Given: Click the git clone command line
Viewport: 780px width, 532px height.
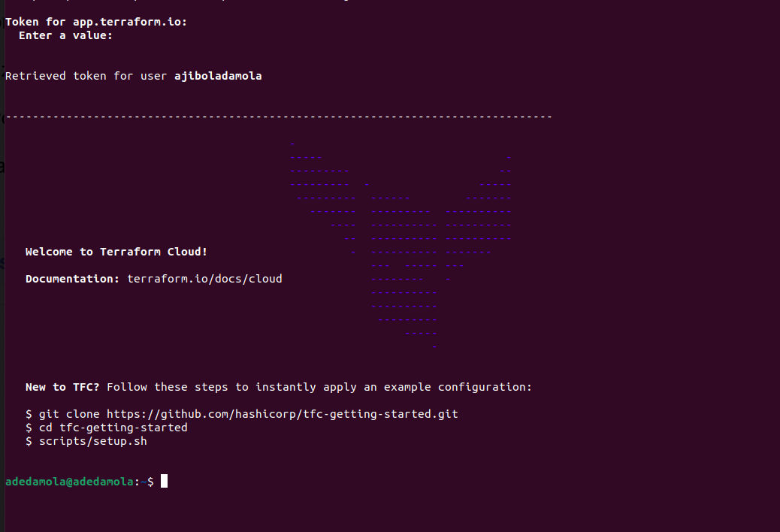Looking at the screenshot, I should [240, 413].
